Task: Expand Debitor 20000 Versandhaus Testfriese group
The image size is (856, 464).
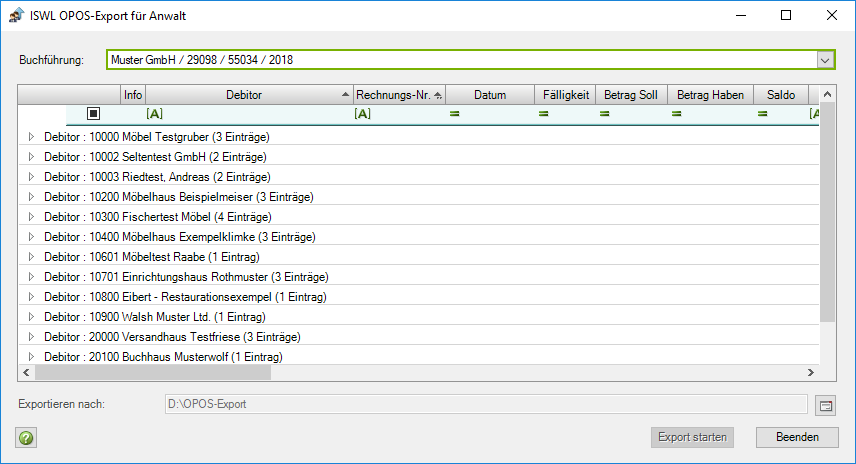Action: point(31,337)
